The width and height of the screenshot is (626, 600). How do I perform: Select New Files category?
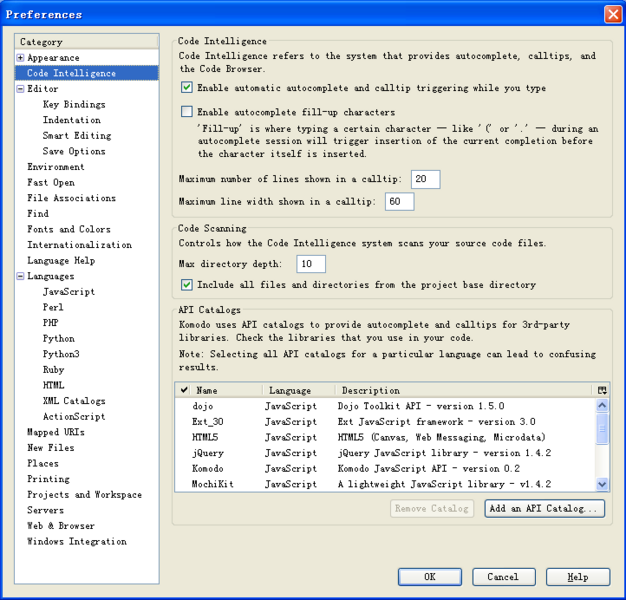(51, 448)
